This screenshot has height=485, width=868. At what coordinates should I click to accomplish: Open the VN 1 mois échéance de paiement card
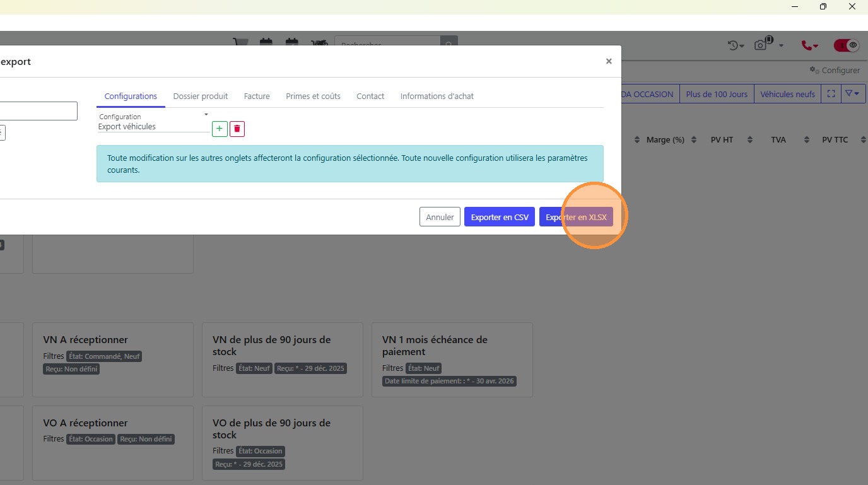click(452, 360)
